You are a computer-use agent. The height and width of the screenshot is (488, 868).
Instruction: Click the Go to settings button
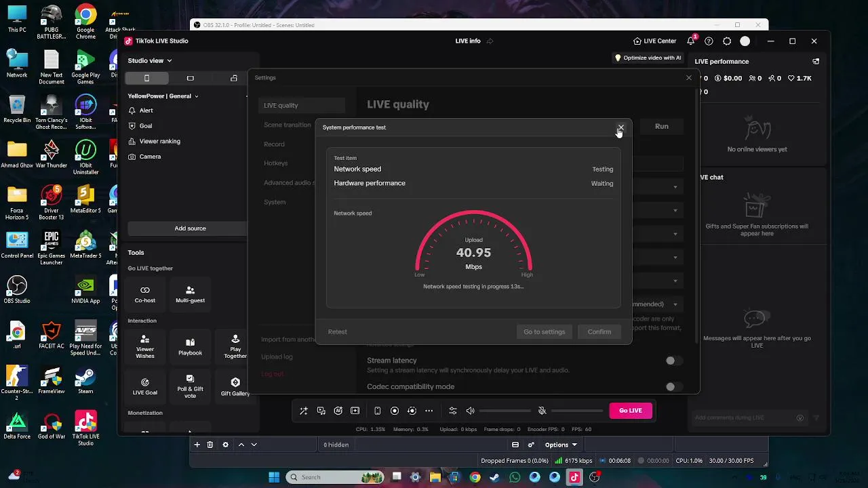click(544, 332)
